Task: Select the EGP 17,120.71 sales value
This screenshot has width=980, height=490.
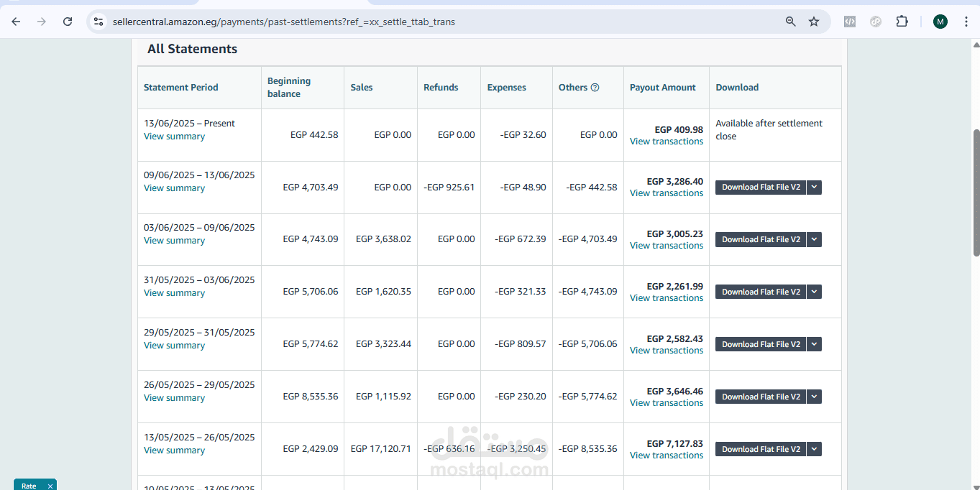Action: click(x=381, y=449)
